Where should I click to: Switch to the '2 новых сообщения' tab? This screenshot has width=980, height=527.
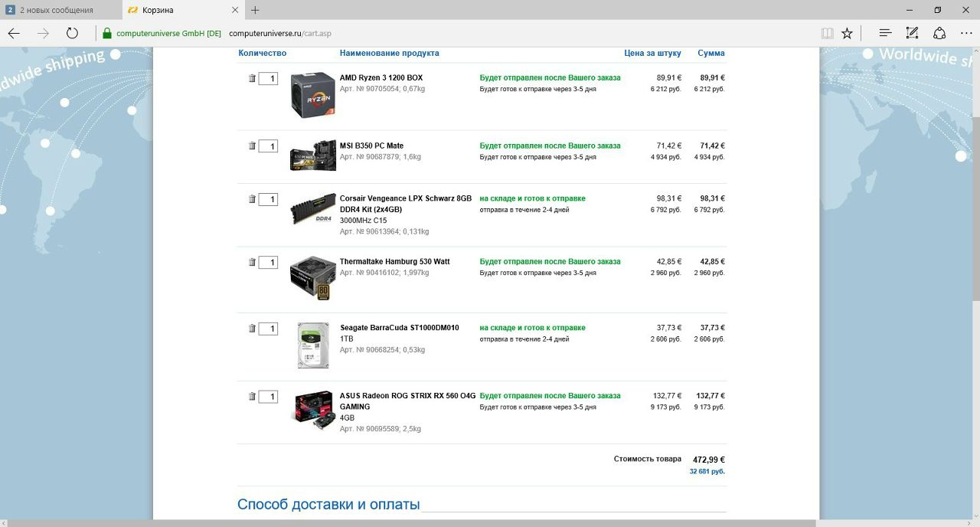tap(57, 10)
